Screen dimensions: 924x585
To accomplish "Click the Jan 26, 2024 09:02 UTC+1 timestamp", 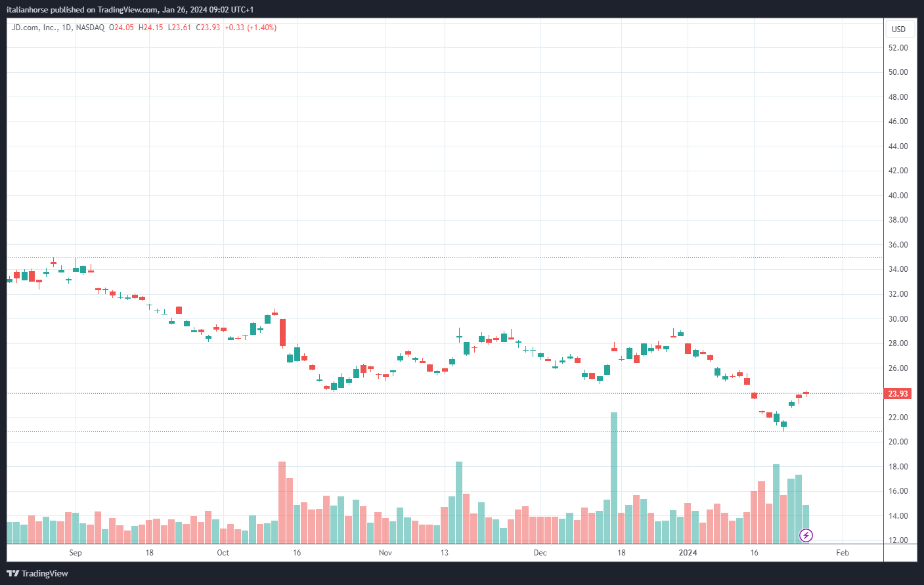I will click(208, 10).
